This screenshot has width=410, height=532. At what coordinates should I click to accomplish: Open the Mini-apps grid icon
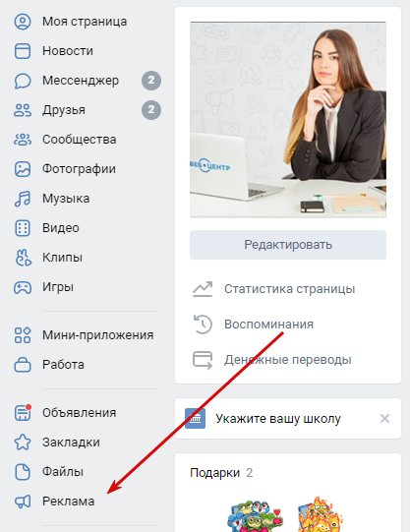(x=23, y=335)
